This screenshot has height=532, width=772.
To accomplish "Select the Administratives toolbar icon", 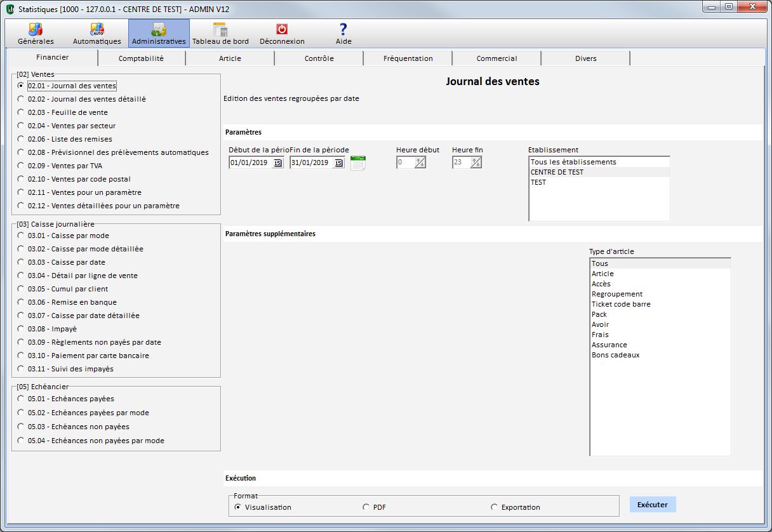I will pos(159,30).
